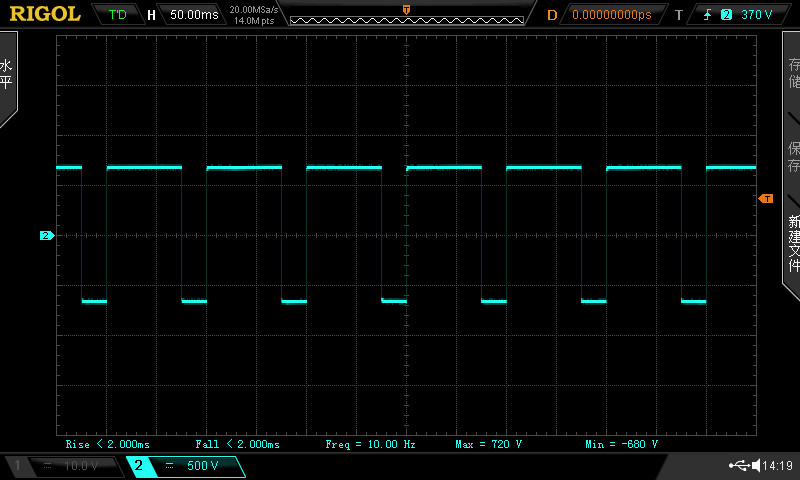This screenshot has width=800, height=480.
Task: Click the USB connection icon
Action: (740, 466)
